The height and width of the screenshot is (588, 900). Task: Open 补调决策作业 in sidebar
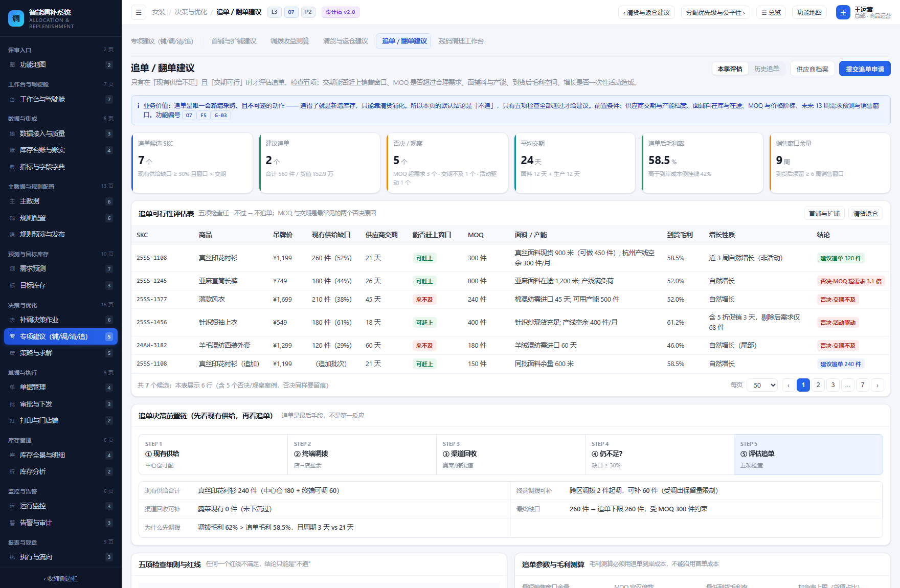[x=61, y=320]
